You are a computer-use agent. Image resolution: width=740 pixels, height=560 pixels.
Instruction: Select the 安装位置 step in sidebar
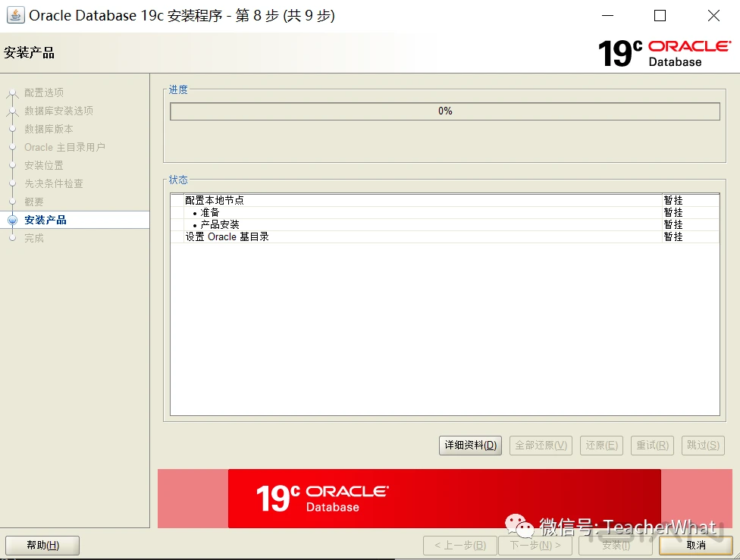pyautogui.click(x=44, y=166)
